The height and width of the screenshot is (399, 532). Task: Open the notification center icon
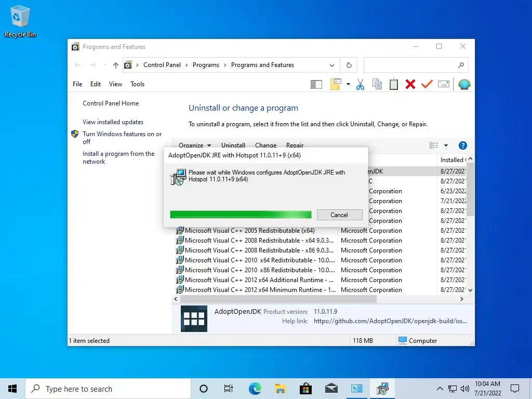(515, 389)
